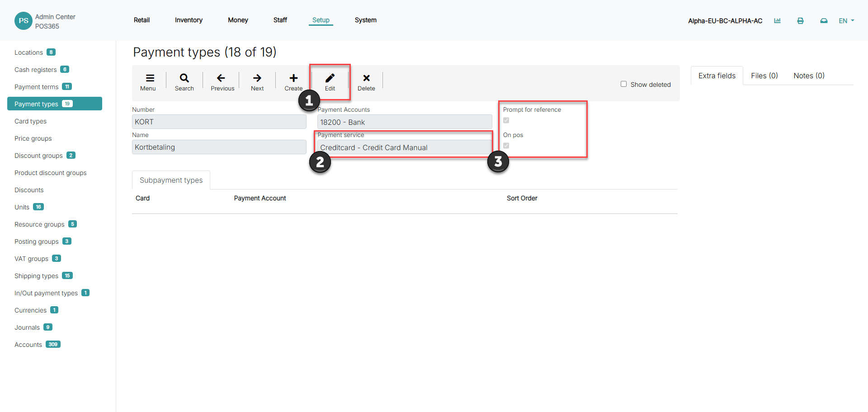Open Posting groups in the sidebar
This screenshot has width=868, height=412.
(x=36, y=242)
